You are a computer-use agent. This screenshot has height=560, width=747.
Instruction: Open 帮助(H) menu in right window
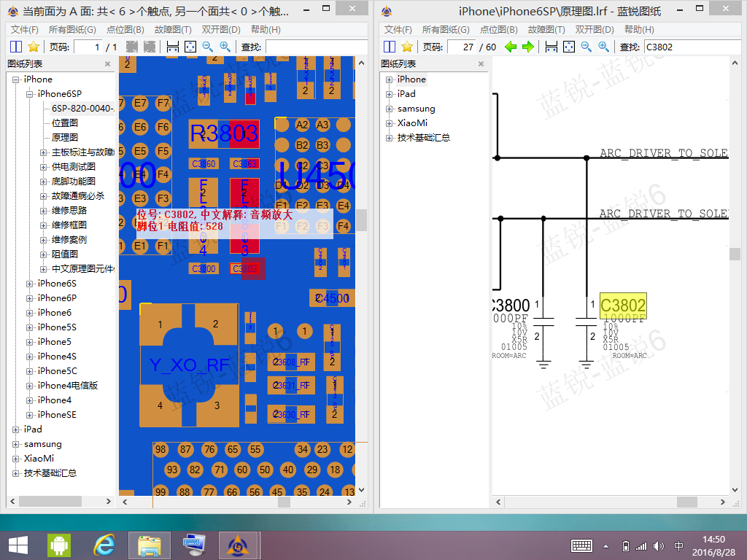639,29
